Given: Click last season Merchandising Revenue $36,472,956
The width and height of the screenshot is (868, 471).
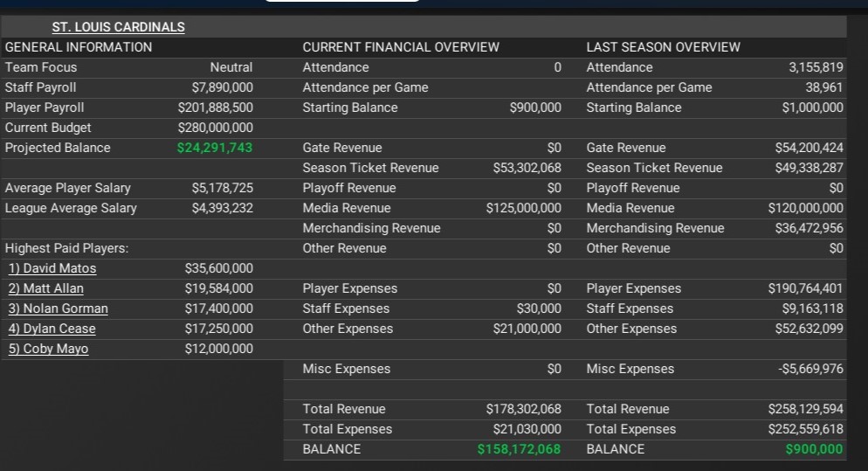Looking at the screenshot, I should coord(809,228).
